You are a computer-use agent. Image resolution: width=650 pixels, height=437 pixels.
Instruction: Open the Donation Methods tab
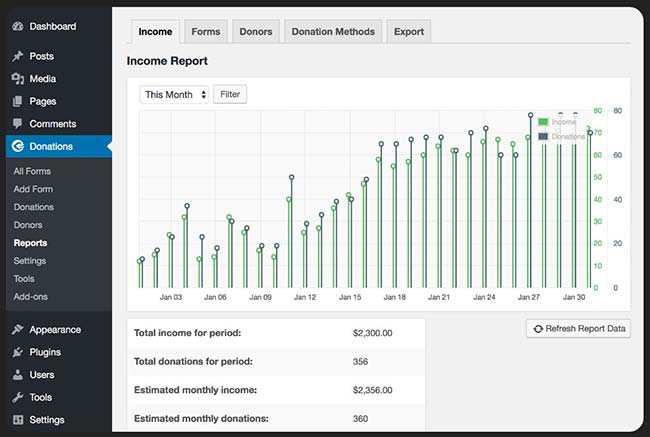coord(333,32)
